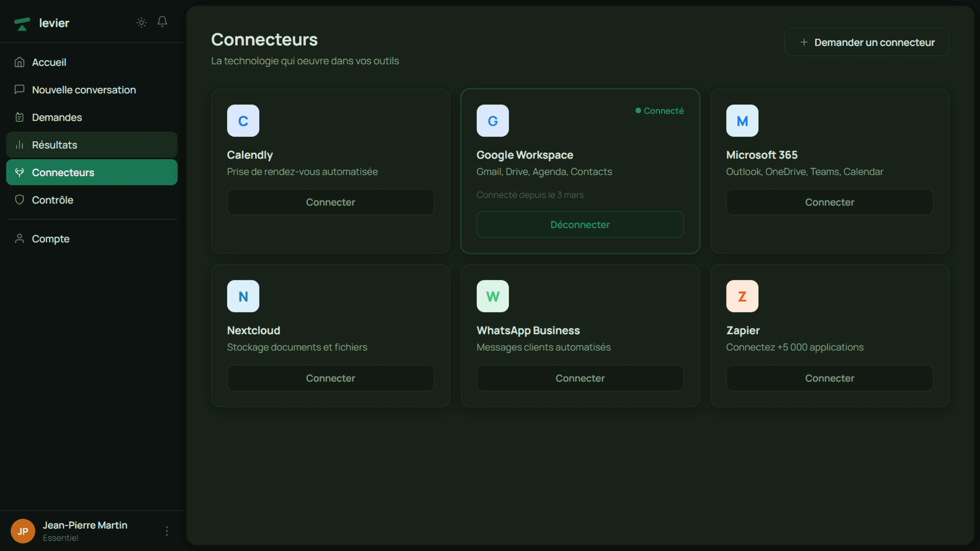
Task: Click the levier brand name
Action: (x=54, y=23)
